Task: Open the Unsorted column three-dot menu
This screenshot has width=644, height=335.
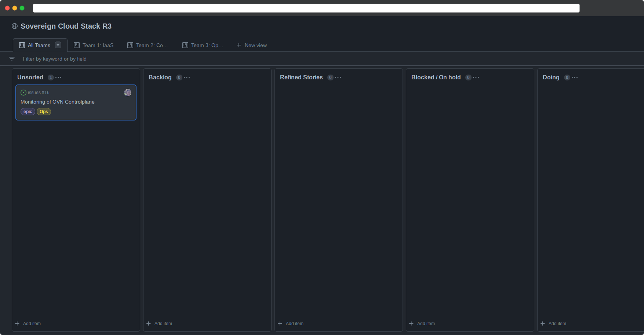Action: 58,78
